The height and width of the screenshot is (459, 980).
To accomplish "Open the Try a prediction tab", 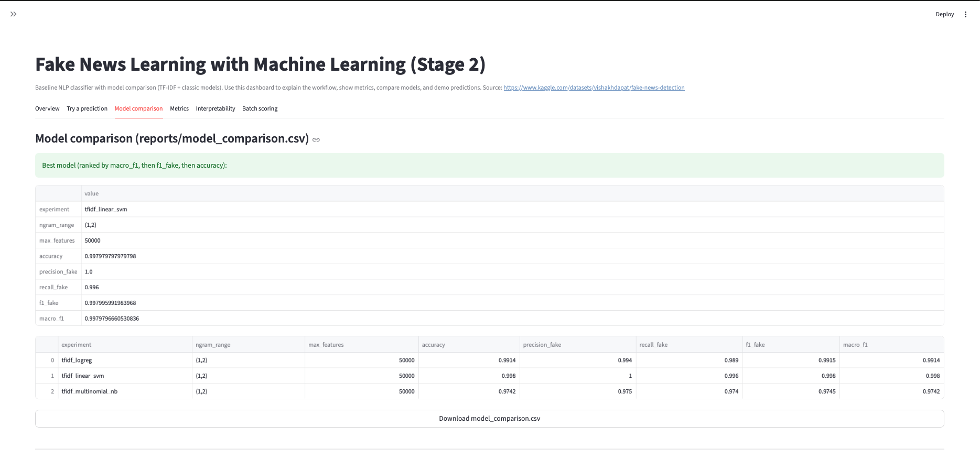I will pyautogui.click(x=87, y=108).
